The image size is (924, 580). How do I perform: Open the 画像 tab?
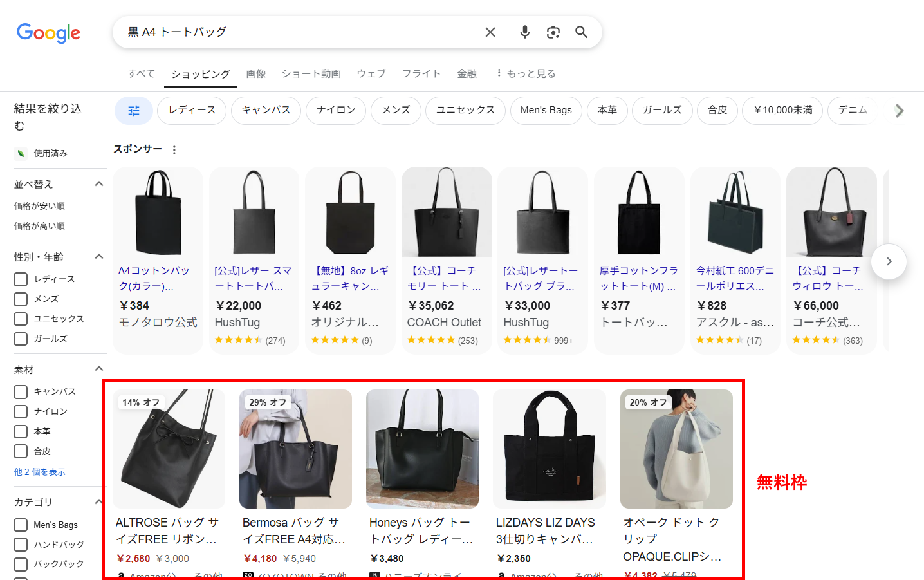tap(256, 73)
